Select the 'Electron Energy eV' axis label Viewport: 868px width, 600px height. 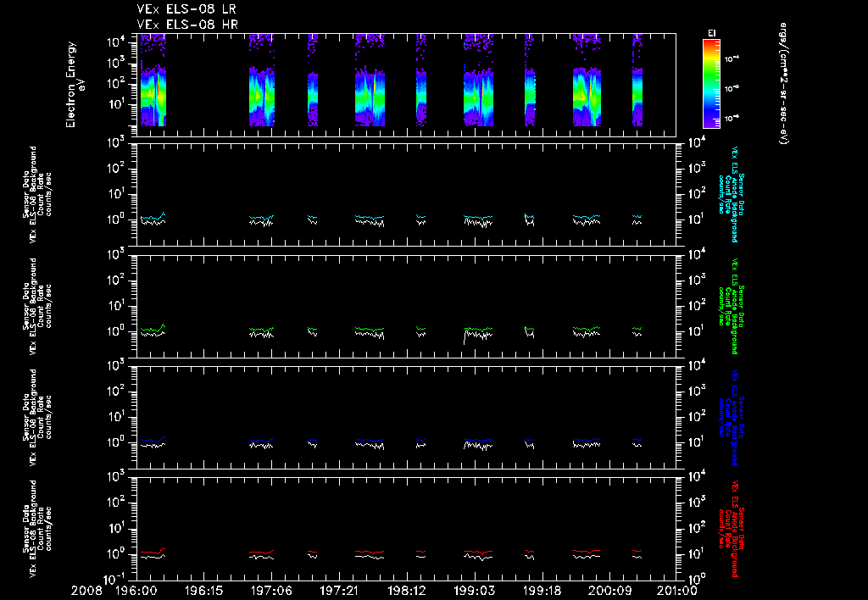click(75, 85)
